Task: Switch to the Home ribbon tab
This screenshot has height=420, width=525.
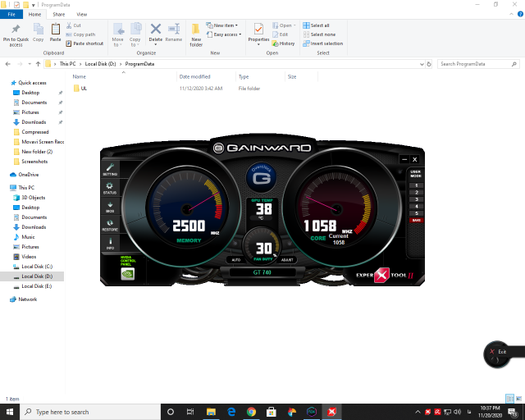Action: tap(34, 15)
